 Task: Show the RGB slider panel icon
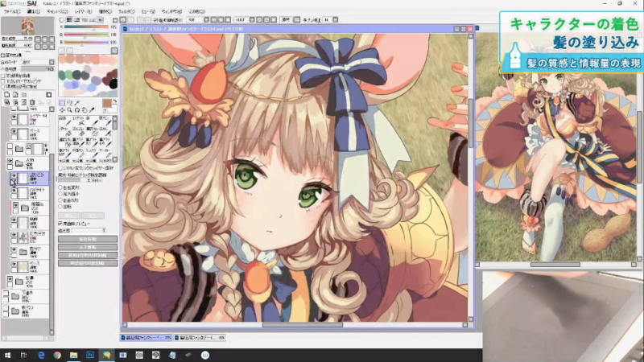click(69, 19)
